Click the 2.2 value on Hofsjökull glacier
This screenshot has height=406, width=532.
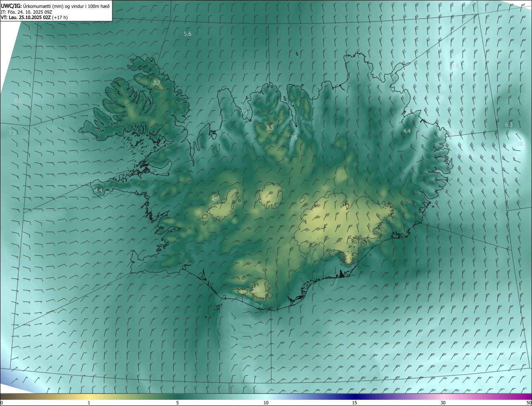click(265, 197)
